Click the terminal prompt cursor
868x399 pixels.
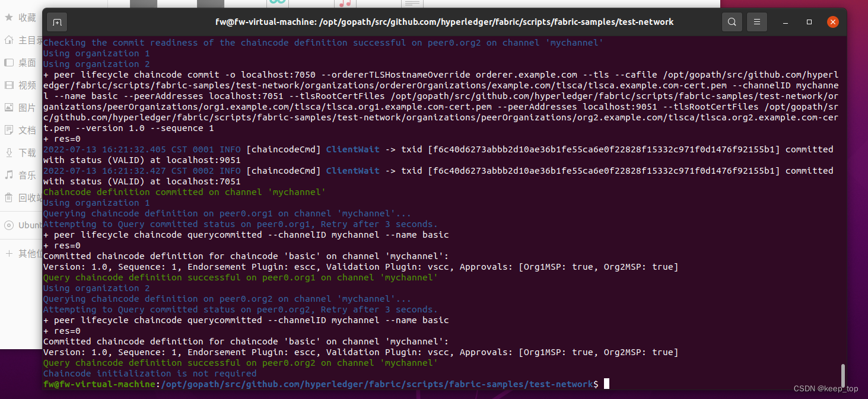[x=606, y=384]
